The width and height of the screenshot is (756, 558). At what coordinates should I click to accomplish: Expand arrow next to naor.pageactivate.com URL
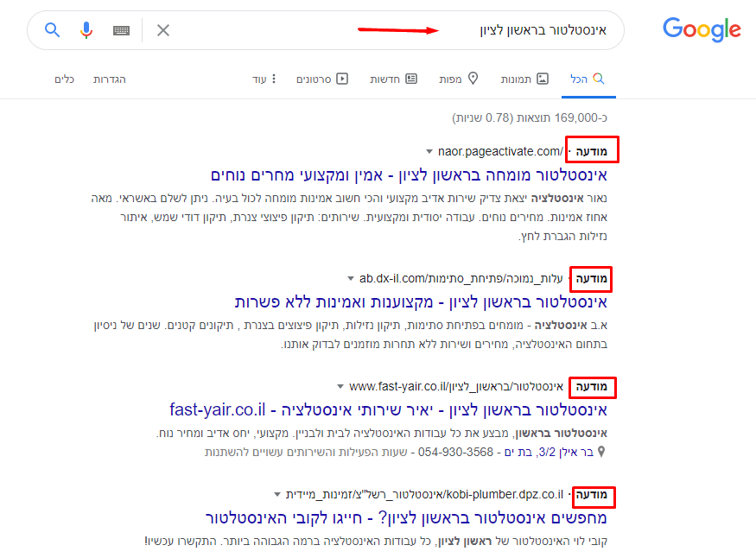[x=429, y=152]
